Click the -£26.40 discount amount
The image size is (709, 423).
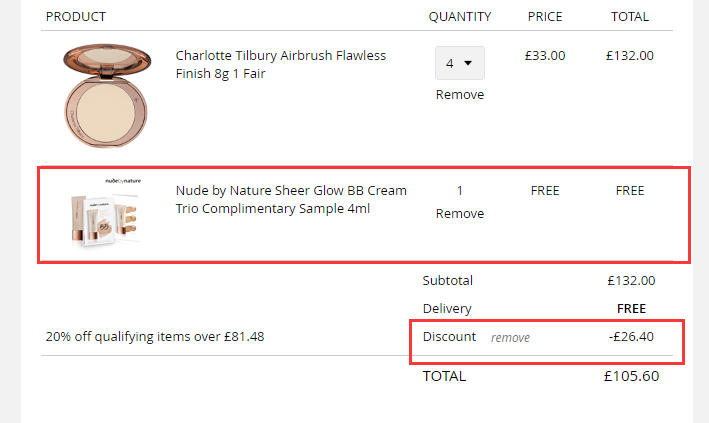(x=631, y=337)
